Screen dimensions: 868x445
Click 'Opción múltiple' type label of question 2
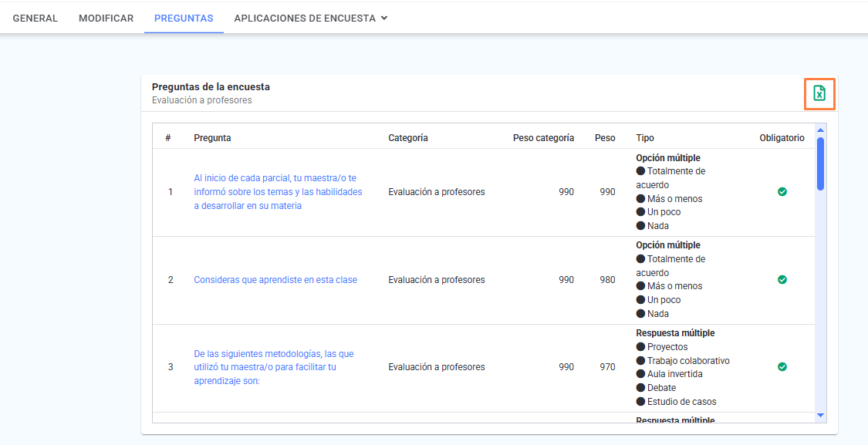[x=668, y=245]
